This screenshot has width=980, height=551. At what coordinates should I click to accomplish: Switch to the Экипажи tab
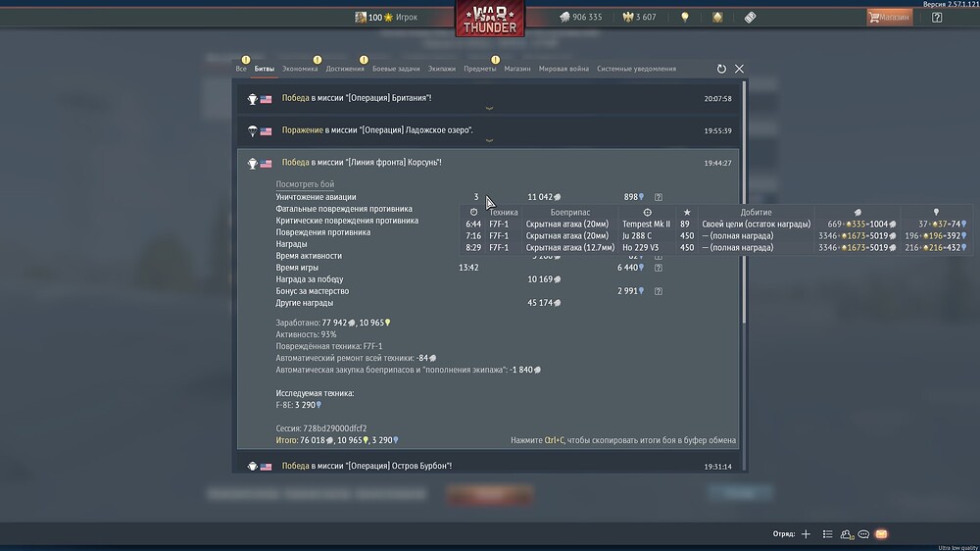441,69
